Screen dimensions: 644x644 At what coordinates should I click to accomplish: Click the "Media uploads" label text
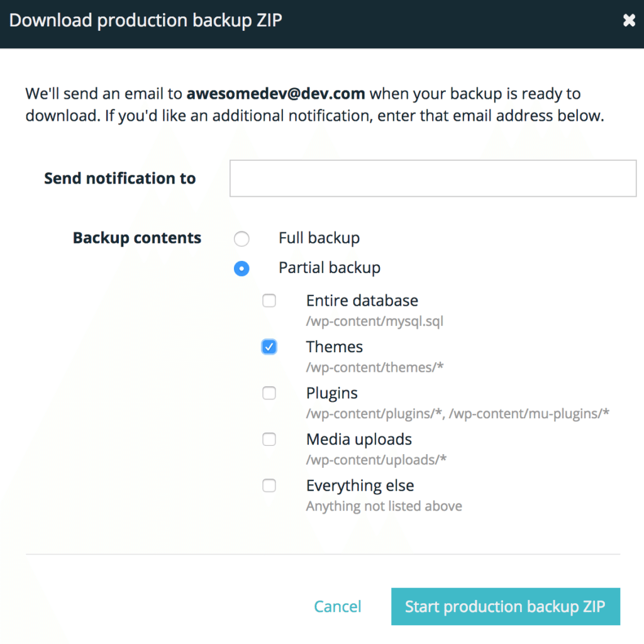pos(359,440)
